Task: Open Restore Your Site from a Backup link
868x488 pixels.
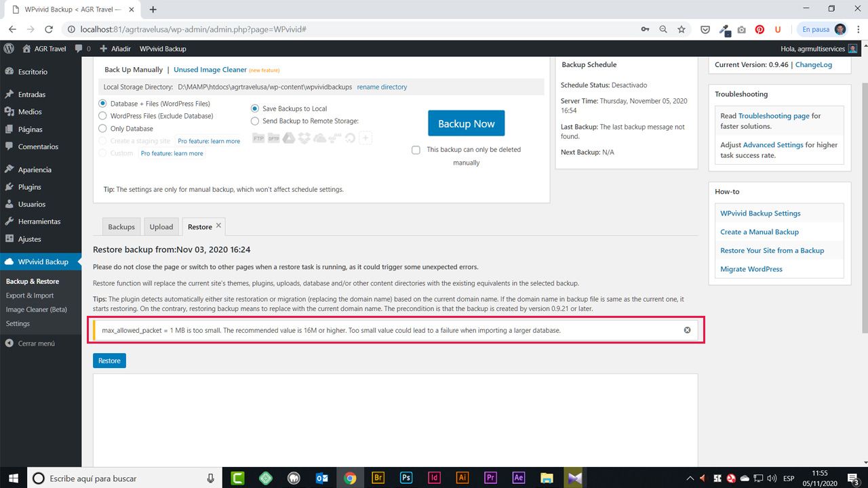Action: coord(772,251)
